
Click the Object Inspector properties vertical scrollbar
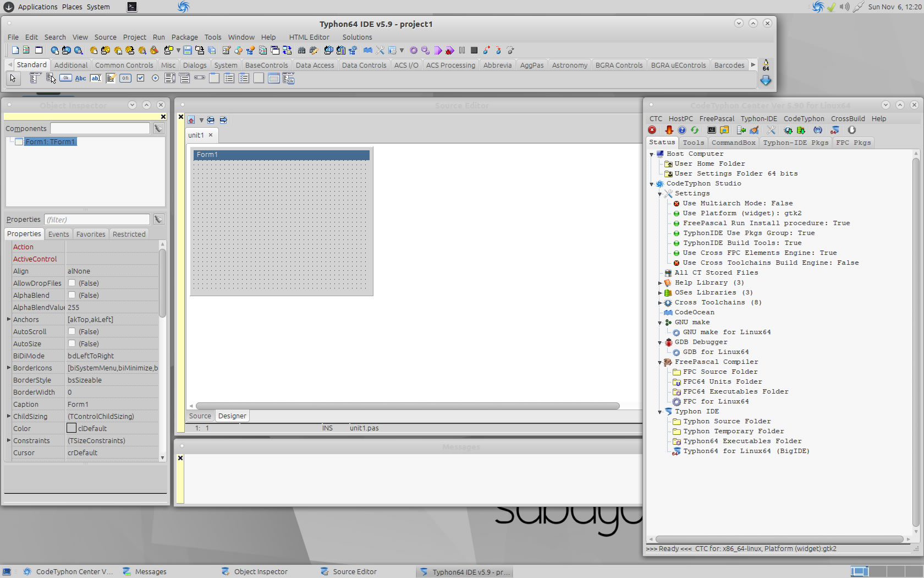(162, 283)
